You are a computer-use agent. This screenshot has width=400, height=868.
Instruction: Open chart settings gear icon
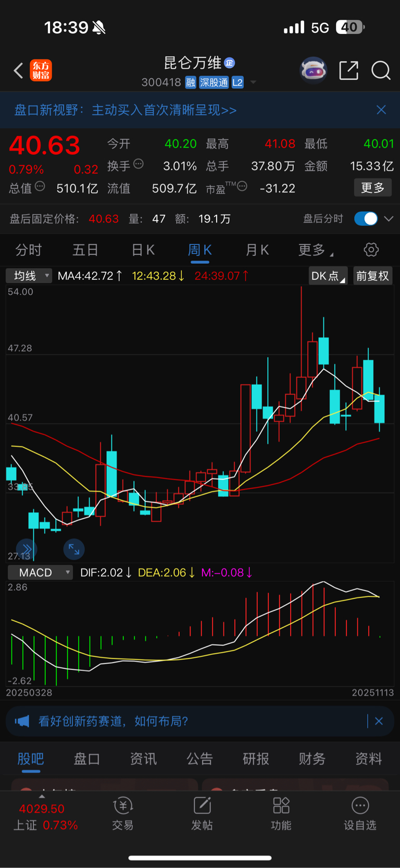click(371, 250)
